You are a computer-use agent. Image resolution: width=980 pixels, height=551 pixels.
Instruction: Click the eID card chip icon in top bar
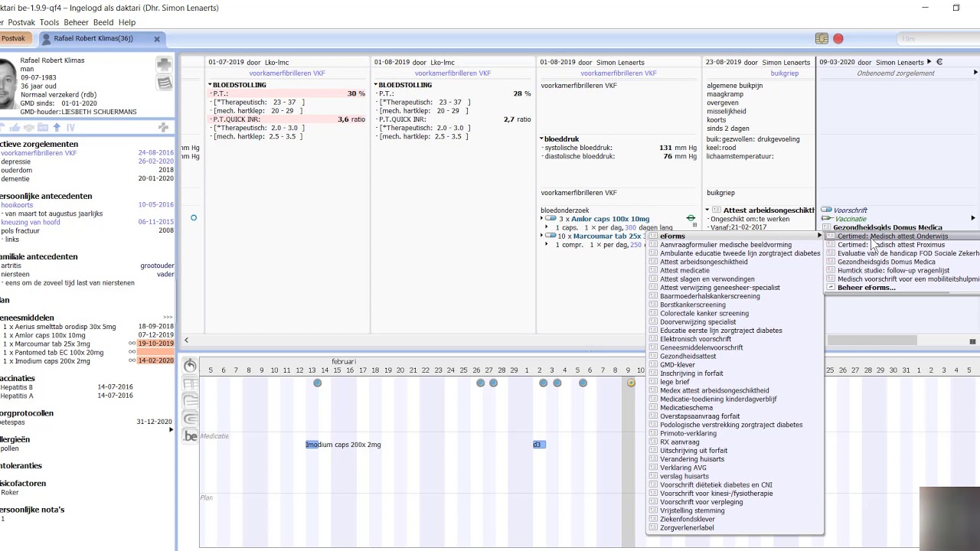822,38
